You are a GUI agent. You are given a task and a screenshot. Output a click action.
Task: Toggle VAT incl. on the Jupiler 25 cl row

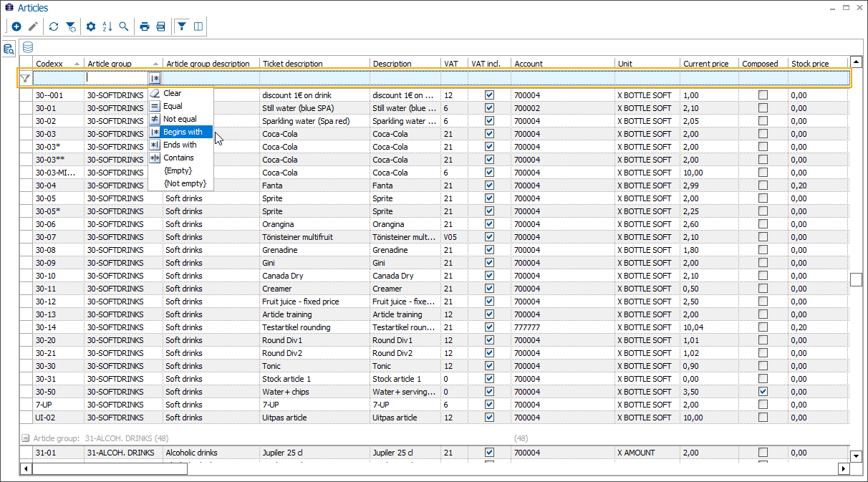point(488,452)
